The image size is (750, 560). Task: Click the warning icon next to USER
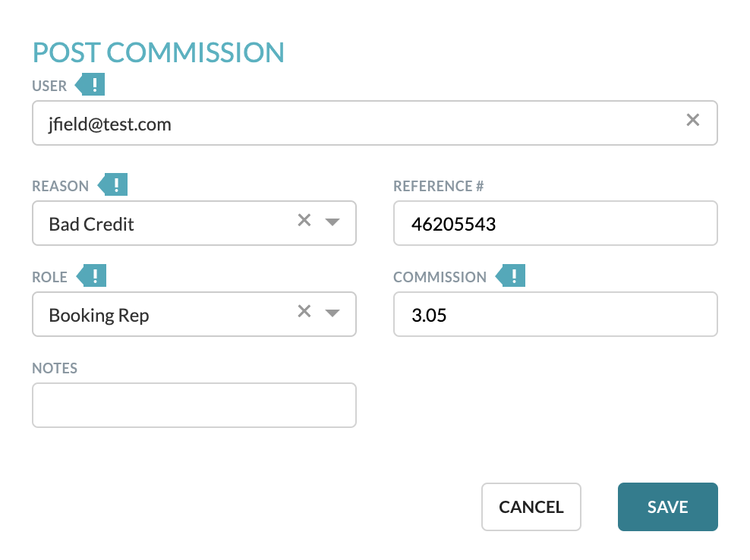pos(91,84)
